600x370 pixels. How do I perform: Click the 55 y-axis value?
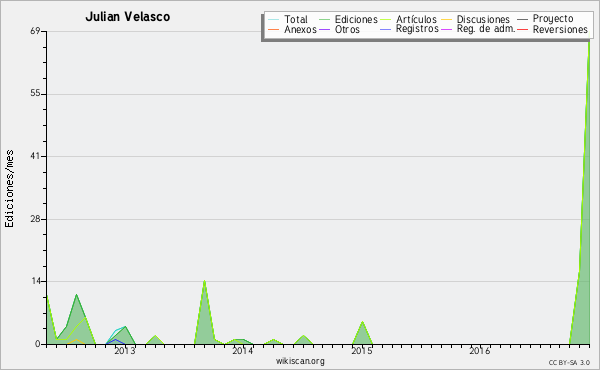35,94
